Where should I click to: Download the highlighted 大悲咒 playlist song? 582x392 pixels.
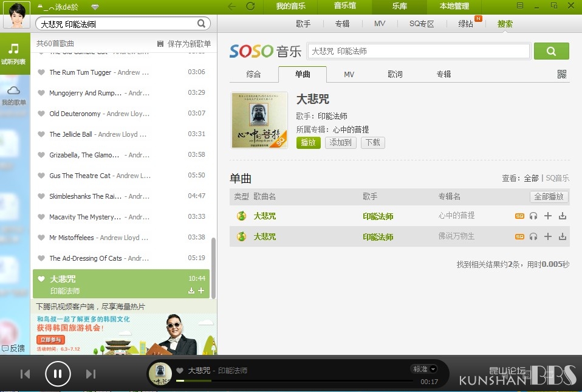tap(191, 291)
